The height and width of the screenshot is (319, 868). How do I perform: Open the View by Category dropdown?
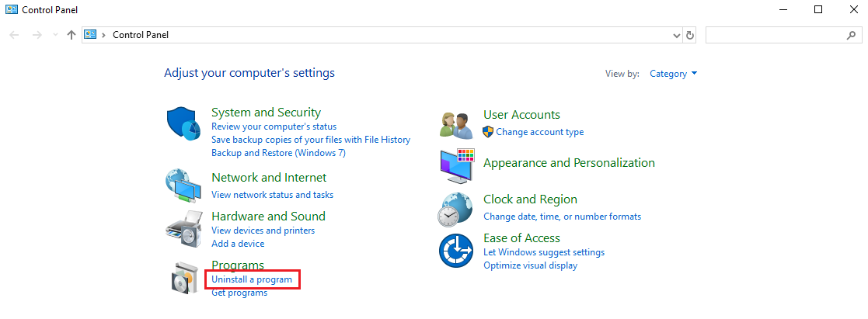[673, 74]
